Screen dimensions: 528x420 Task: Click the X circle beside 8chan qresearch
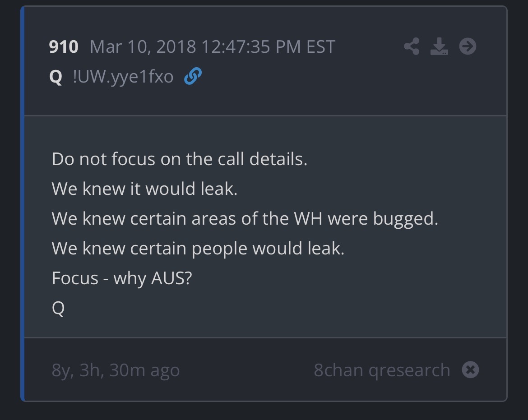[470, 370]
